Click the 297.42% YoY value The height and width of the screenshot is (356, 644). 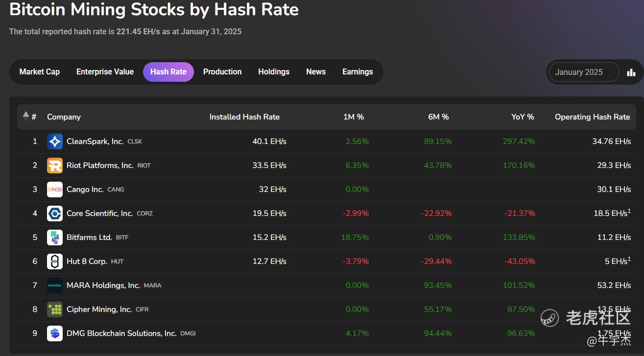coord(519,142)
